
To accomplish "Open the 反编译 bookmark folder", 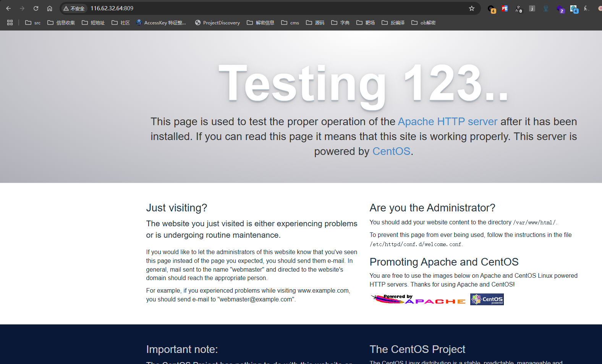I will point(393,23).
